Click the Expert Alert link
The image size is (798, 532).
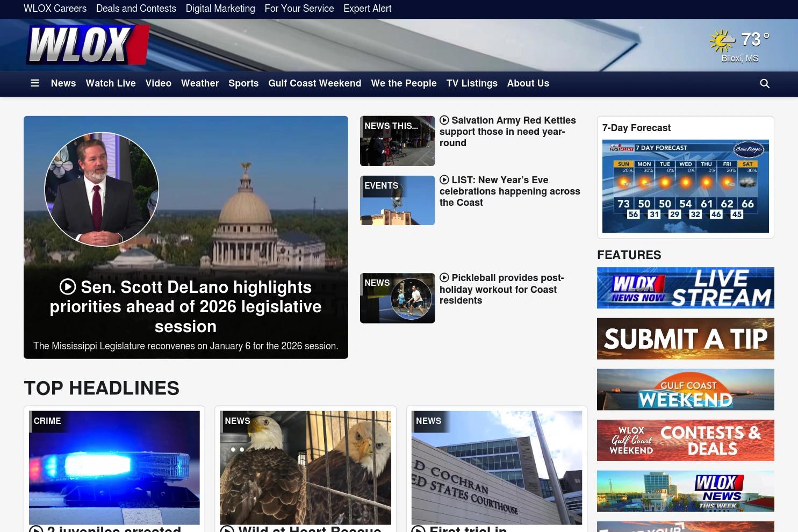[368, 9]
